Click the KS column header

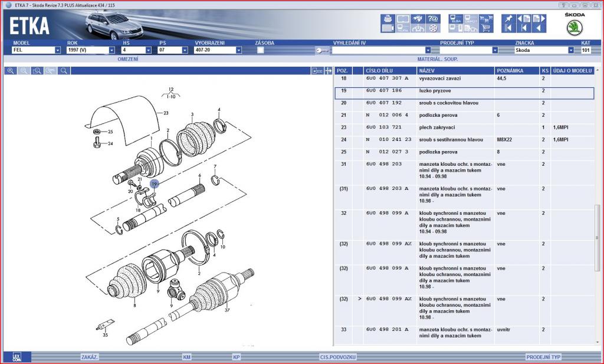(545, 71)
